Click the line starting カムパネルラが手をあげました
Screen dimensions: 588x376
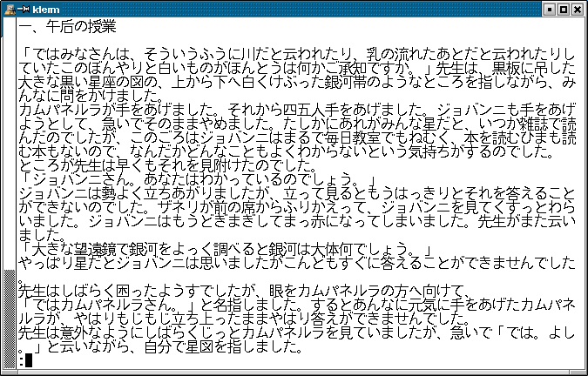click(297, 111)
